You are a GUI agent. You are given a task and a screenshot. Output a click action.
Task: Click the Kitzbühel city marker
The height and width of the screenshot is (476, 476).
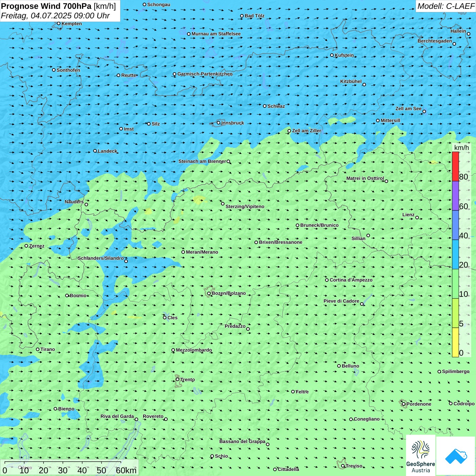point(364,84)
